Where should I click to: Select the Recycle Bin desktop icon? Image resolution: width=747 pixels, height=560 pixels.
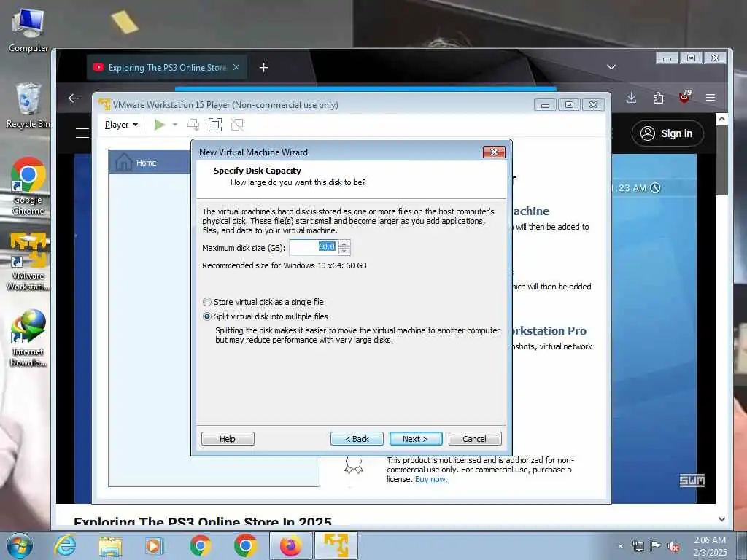28,105
